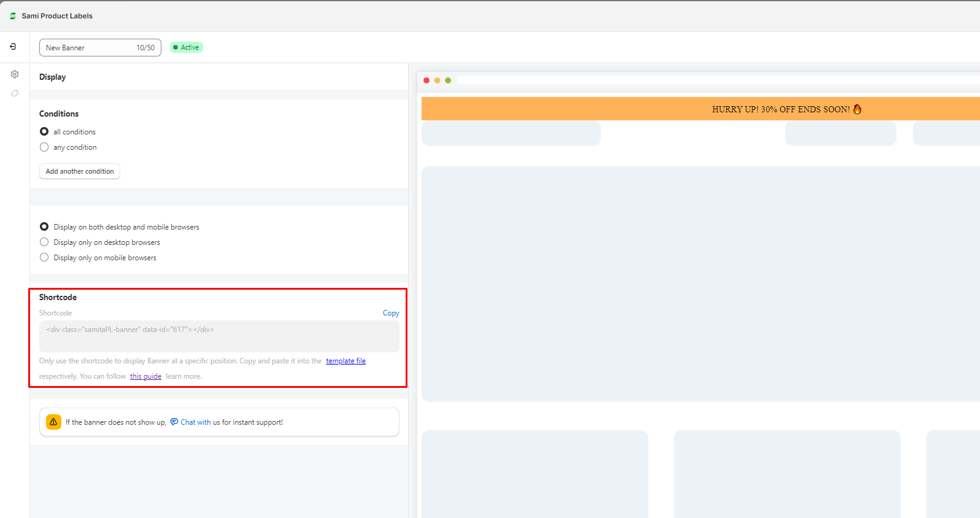Viewport: 980px width, 518px height.
Task: Click the label tag icon in the sidebar
Action: pyautogui.click(x=15, y=93)
